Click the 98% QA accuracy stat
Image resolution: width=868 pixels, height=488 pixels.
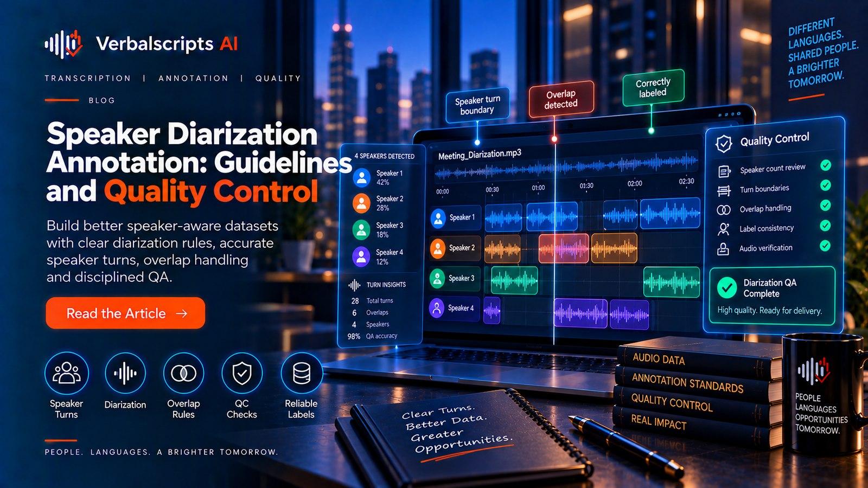[x=372, y=336]
